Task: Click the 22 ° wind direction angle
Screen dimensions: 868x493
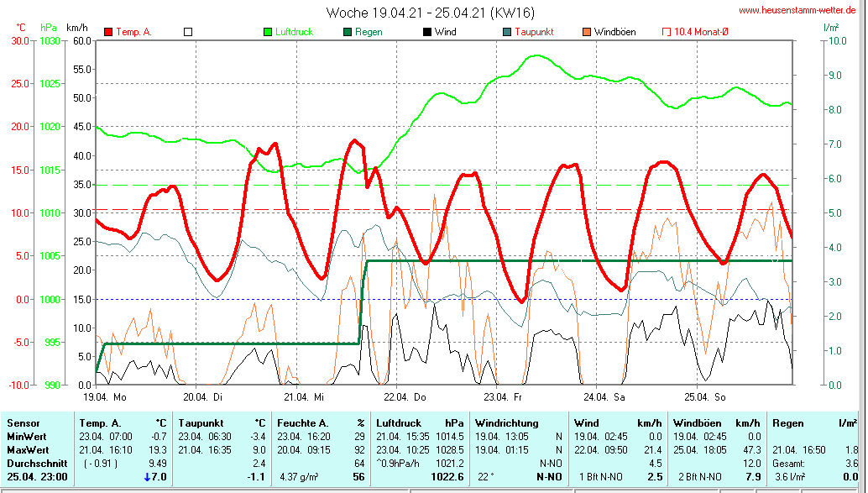Action: point(485,477)
